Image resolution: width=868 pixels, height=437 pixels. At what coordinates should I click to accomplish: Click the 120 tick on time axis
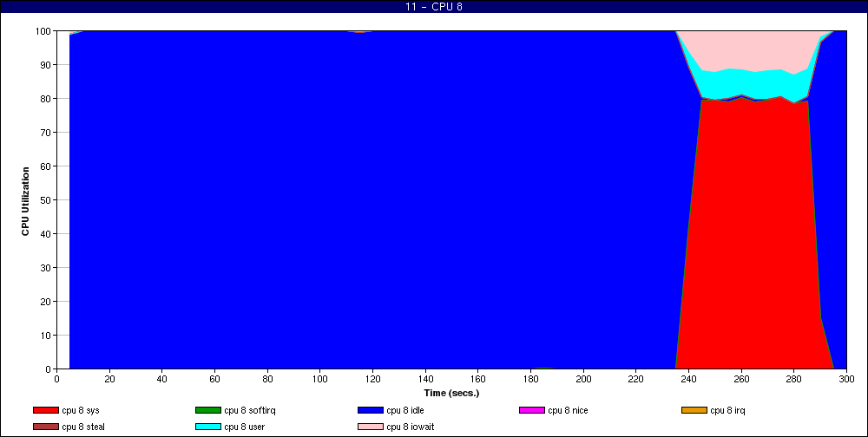[x=372, y=379]
